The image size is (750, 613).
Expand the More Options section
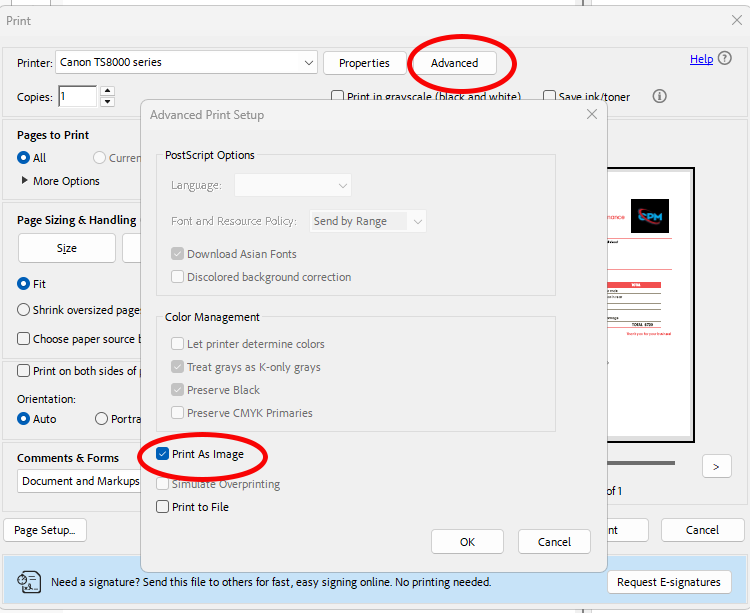click(60, 181)
